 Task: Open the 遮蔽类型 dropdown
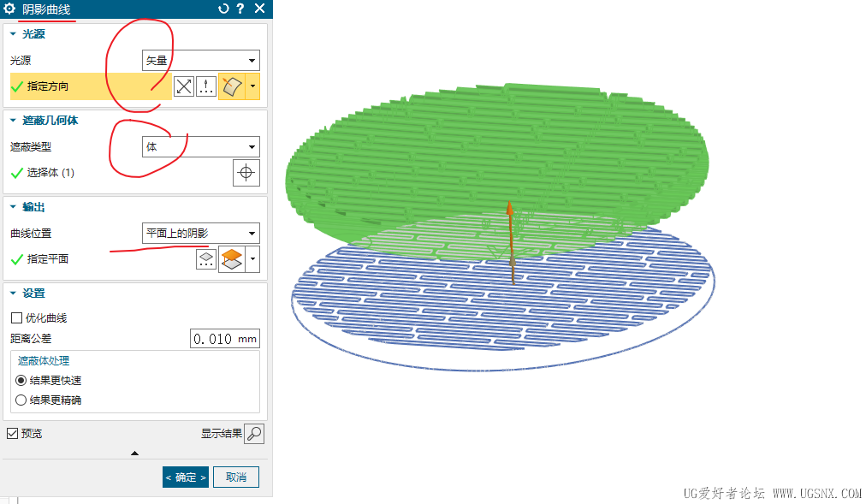pos(201,147)
